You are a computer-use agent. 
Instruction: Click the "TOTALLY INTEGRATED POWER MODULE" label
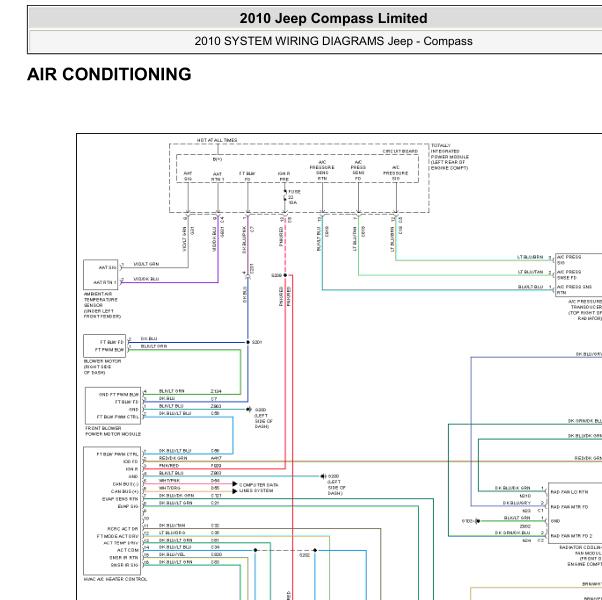tap(450, 157)
